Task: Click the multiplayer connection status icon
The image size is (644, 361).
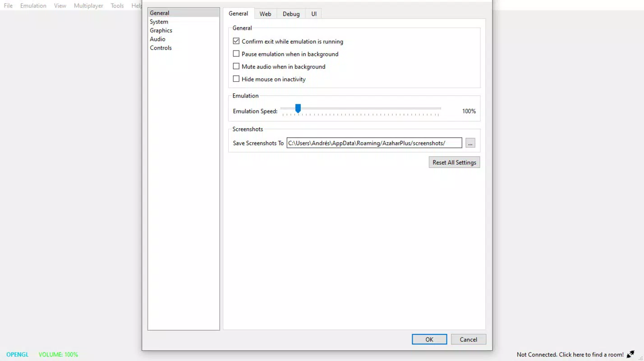Action: point(631,354)
